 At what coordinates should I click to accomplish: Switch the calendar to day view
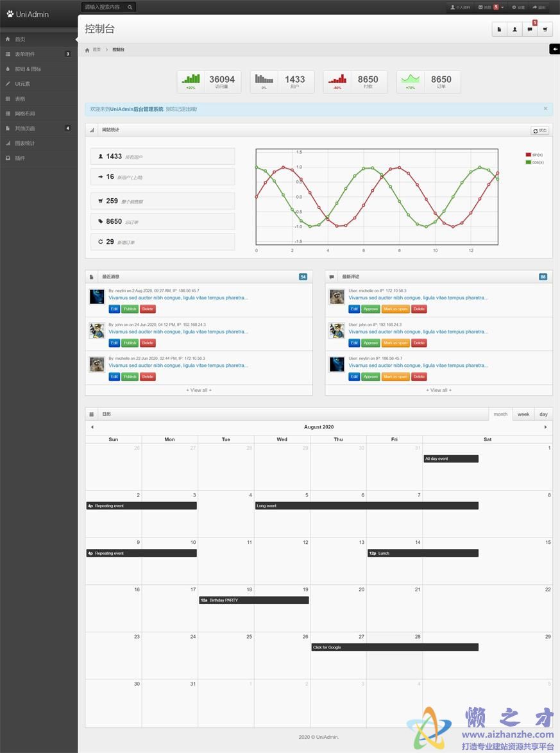(x=543, y=414)
